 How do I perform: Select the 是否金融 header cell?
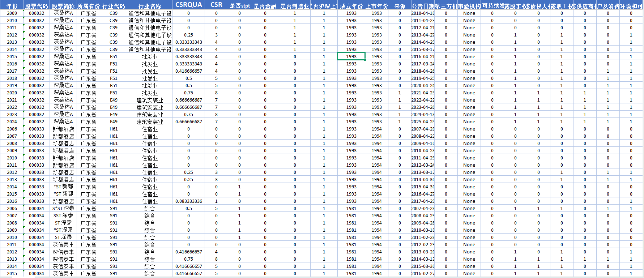[x=265, y=6]
